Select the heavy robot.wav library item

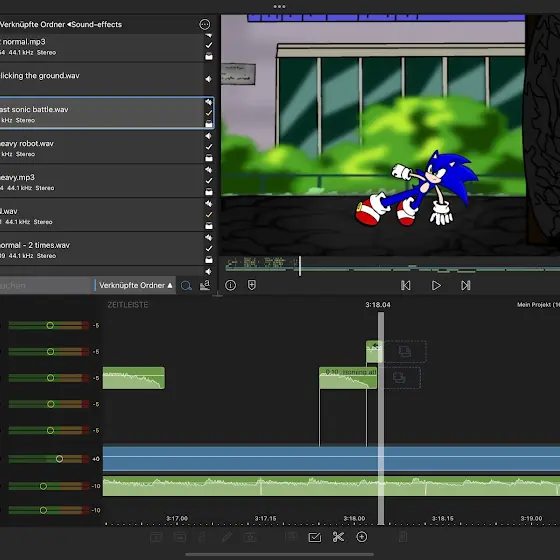[x=102, y=147]
